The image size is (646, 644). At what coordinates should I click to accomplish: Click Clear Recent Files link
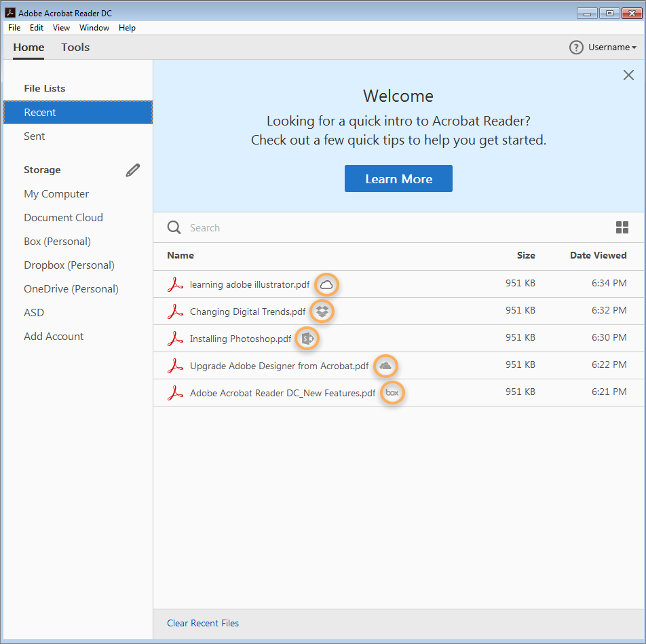coord(203,623)
